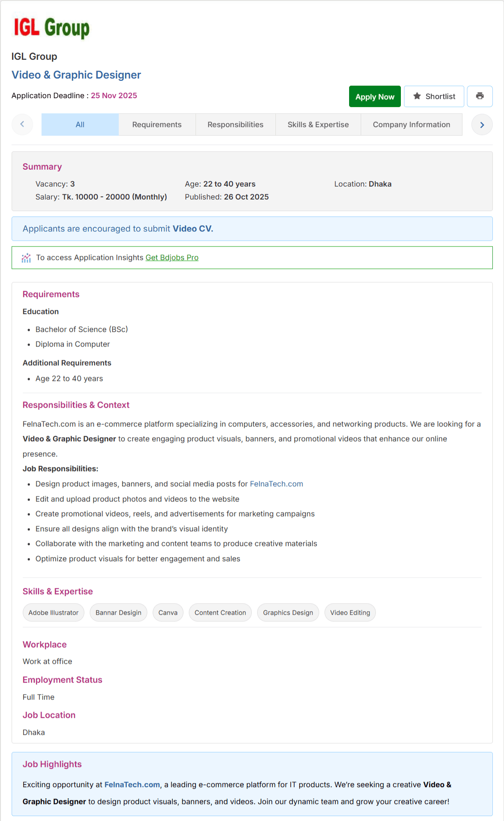Click the Video Editing skill chip
The width and height of the screenshot is (504, 821).
click(350, 613)
